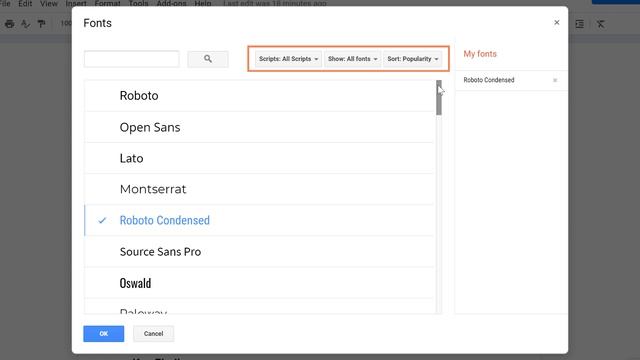Viewport: 640px width, 360px height.
Task: Close the Fonts dialog
Action: coord(556,22)
